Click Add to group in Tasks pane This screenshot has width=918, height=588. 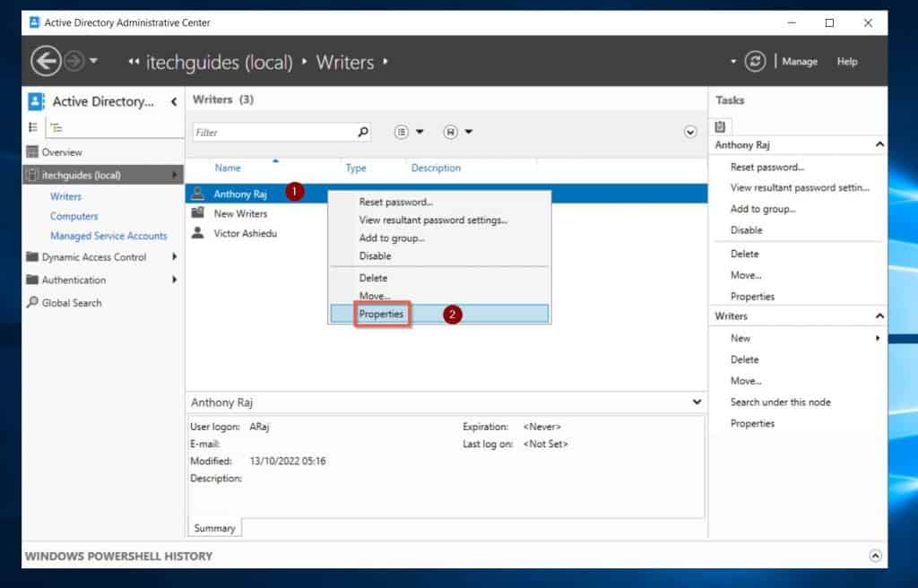[x=763, y=209]
